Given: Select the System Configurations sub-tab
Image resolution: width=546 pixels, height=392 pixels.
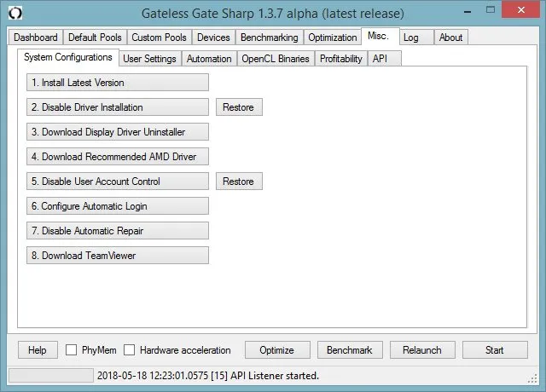Looking at the screenshot, I should 68,57.
